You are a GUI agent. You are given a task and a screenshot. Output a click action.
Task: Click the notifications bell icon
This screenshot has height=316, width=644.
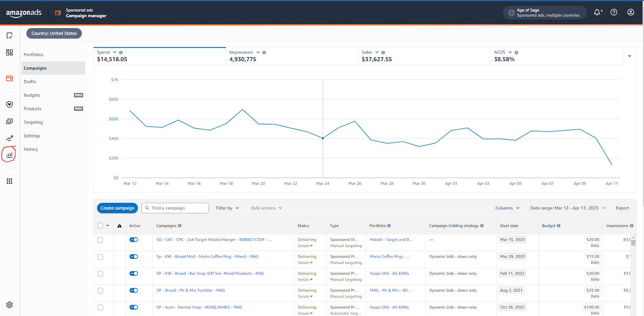click(x=597, y=12)
